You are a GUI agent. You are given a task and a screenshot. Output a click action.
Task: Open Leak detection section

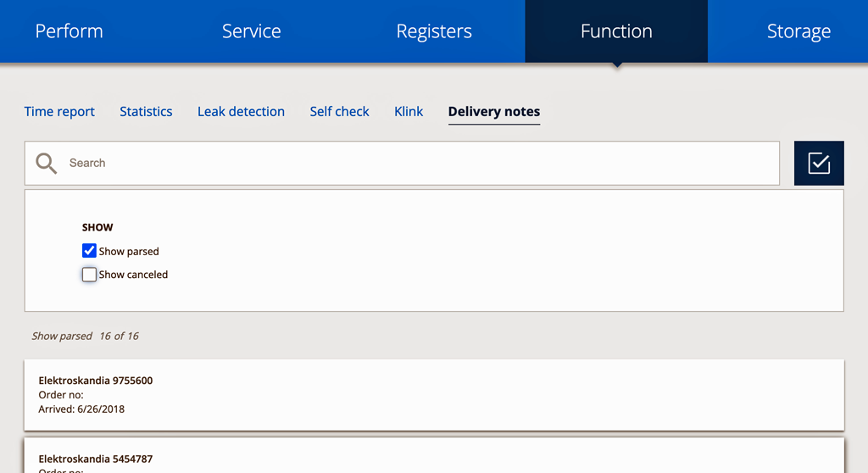[x=241, y=111]
